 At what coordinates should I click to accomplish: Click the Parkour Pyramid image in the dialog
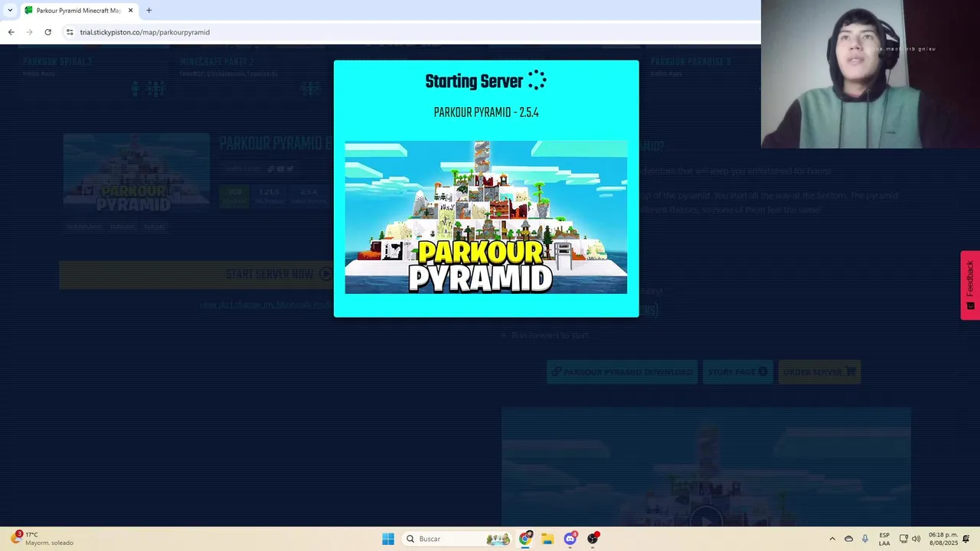tap(485, 217)
